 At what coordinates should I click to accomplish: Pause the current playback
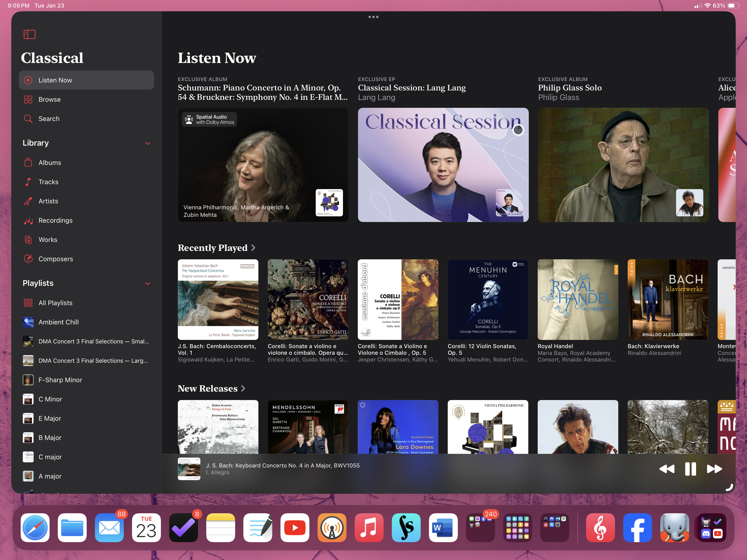click(691, 468)
